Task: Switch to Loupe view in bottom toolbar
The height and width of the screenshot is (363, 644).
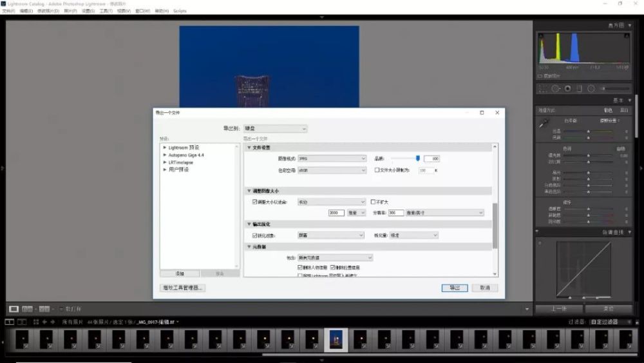Action: [14, 309]
